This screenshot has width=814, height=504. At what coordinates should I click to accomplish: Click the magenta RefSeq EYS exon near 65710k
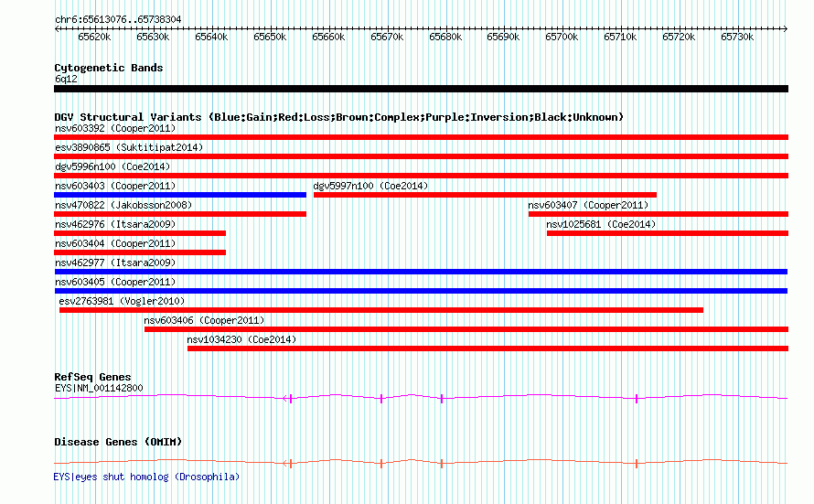coord(637,399)
